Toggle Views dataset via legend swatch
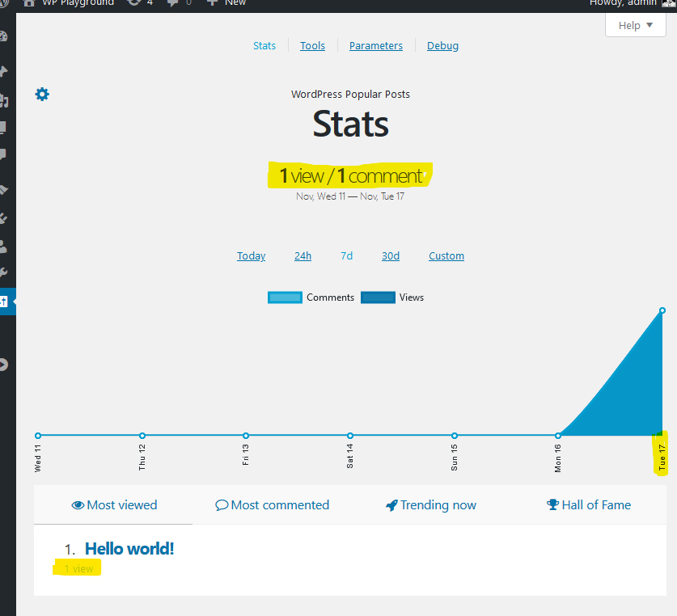The image size is (677, 616). [378, 297]
